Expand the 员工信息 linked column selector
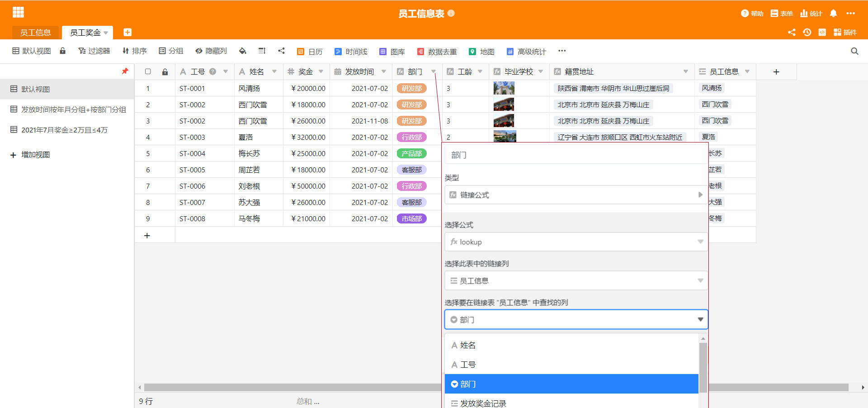The width and height of the screenshot is (868, 408). coord(576,280)
